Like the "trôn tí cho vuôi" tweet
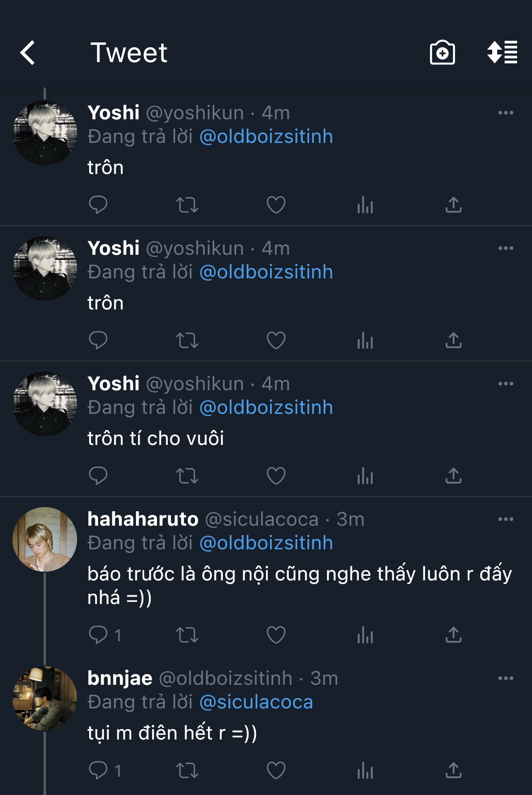 click(x=276, y=476)
